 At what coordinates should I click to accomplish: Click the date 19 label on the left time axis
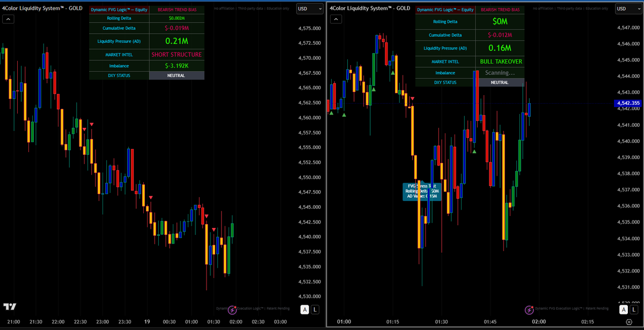(x=147, y=321)
